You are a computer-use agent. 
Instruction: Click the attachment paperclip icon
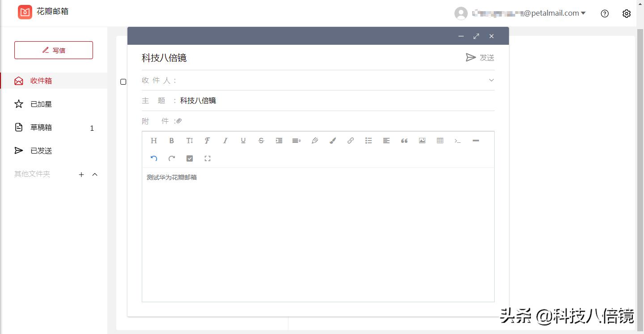(x=179, y=121)
